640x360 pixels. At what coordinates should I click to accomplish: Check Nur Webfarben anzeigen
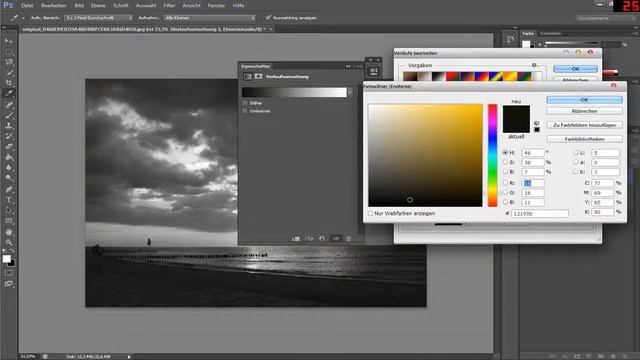pos(371,213)
